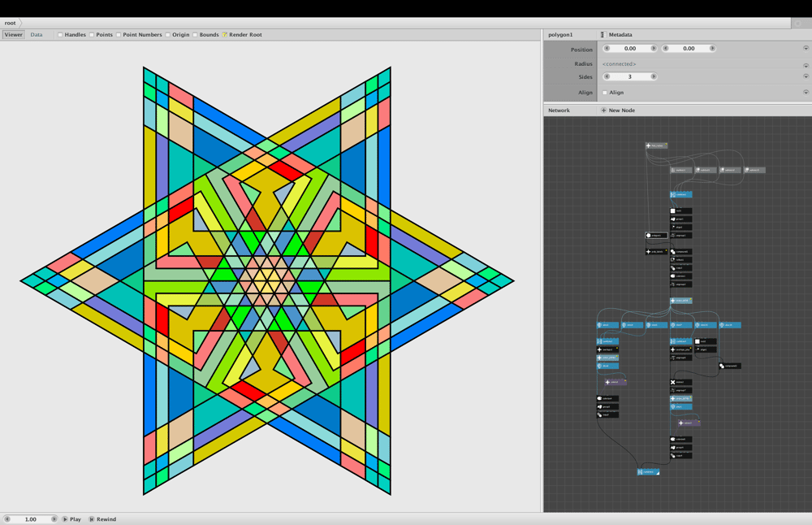The height and width of the screenshot is (525, 812).
Task: Click the Network pane label
Action: (559, 111)
